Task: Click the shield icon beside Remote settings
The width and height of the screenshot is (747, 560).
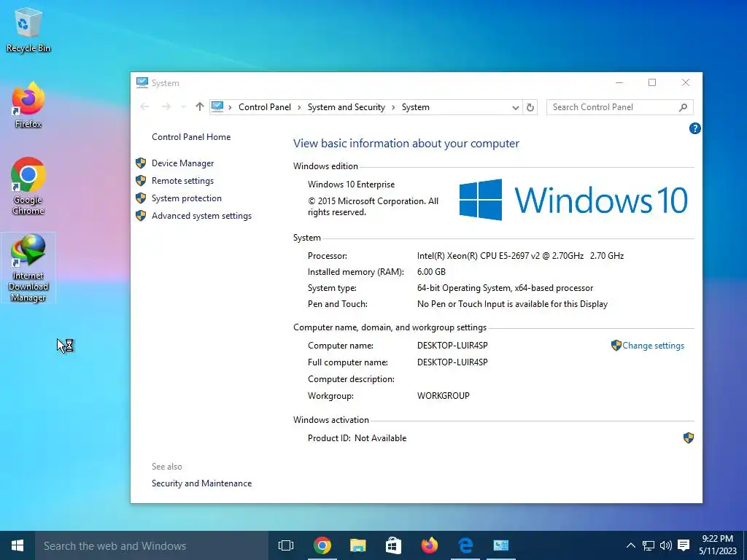Action: point(141,181)
